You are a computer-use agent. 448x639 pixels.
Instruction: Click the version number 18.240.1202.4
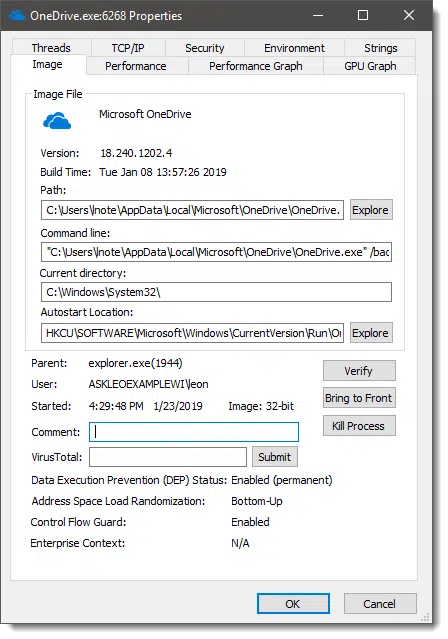click(x=136, y=153)
